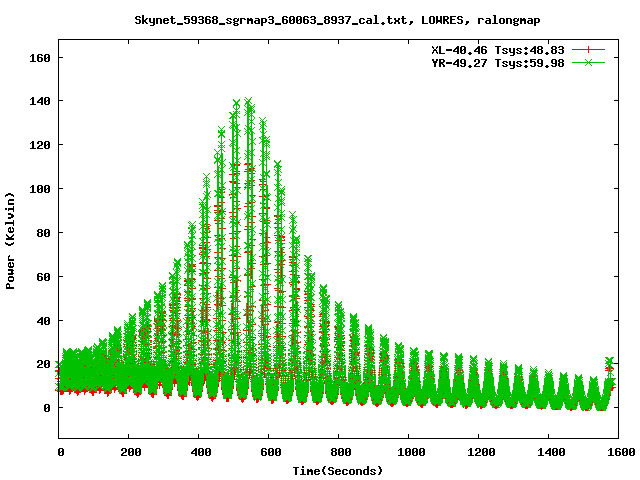Click the x-axis tick label 200

click(131, 452)
